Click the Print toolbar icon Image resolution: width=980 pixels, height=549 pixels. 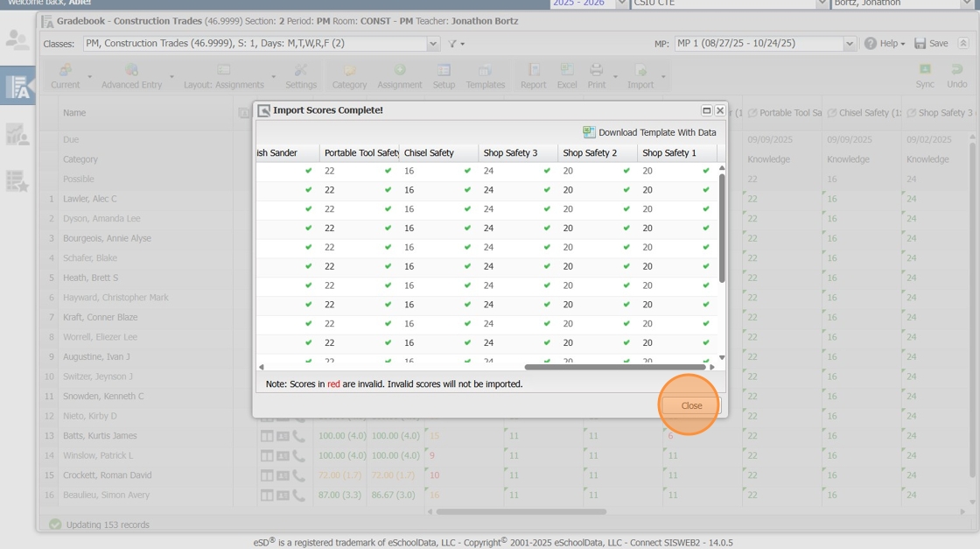(x=596, y=76)
